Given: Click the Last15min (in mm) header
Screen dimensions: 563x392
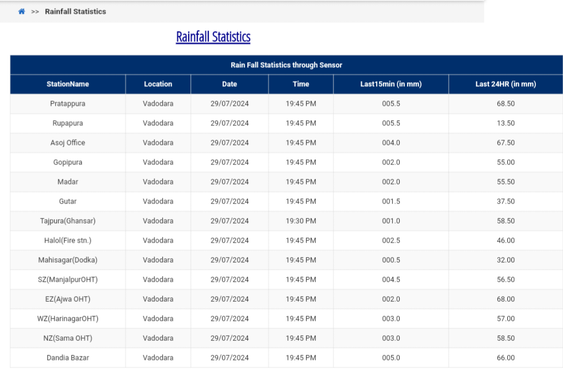Looking at the screenshot, I should (x=391, y=84).
